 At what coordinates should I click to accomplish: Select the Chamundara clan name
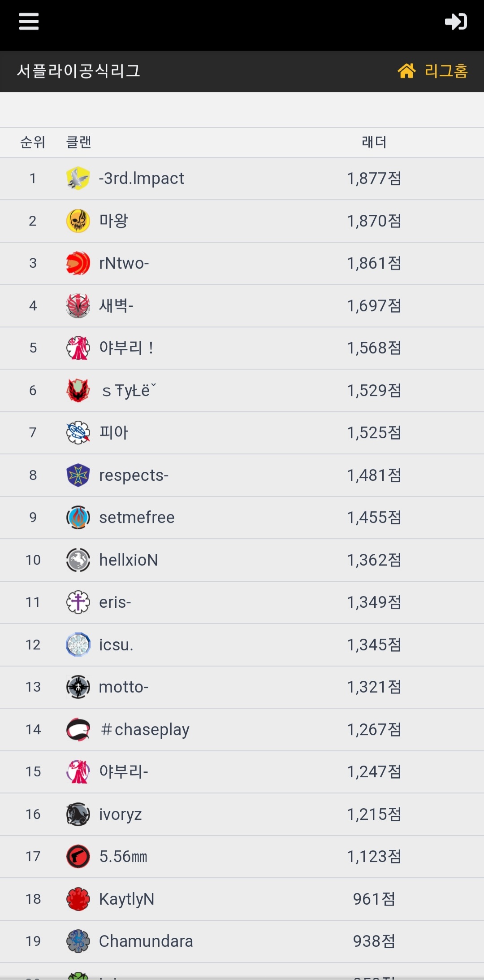click(x=146, y=941)
